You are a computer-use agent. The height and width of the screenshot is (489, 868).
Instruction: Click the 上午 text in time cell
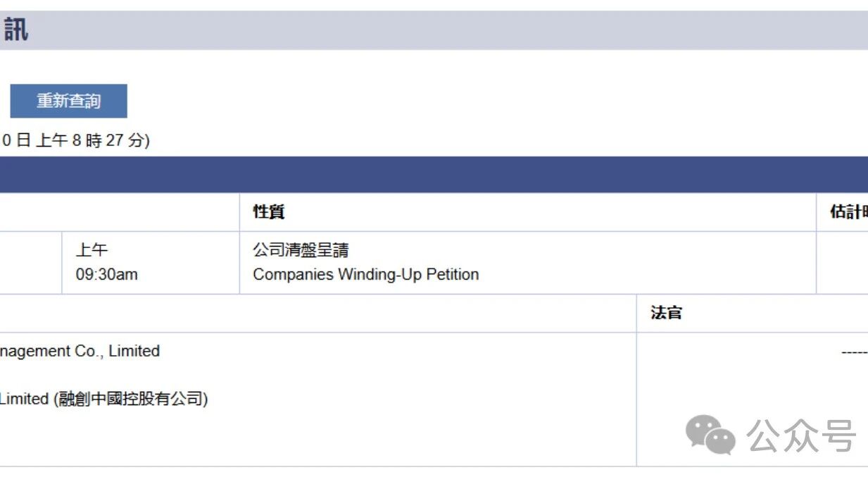[92, 250]
